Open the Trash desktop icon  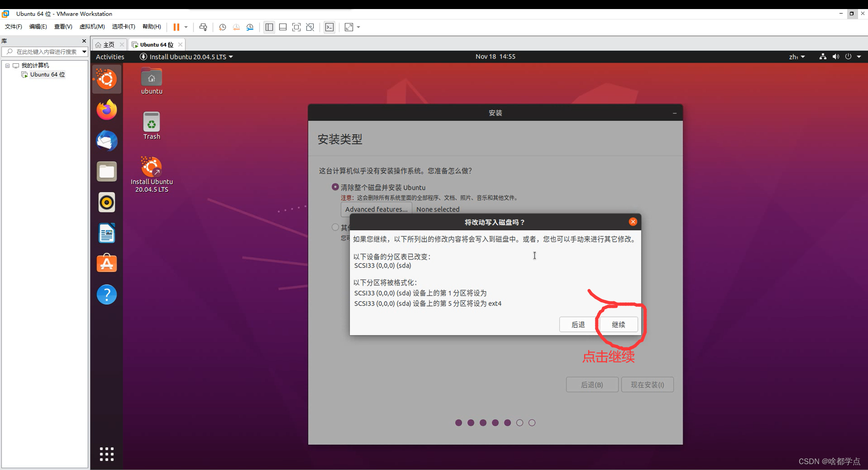(x=151, y=126)
